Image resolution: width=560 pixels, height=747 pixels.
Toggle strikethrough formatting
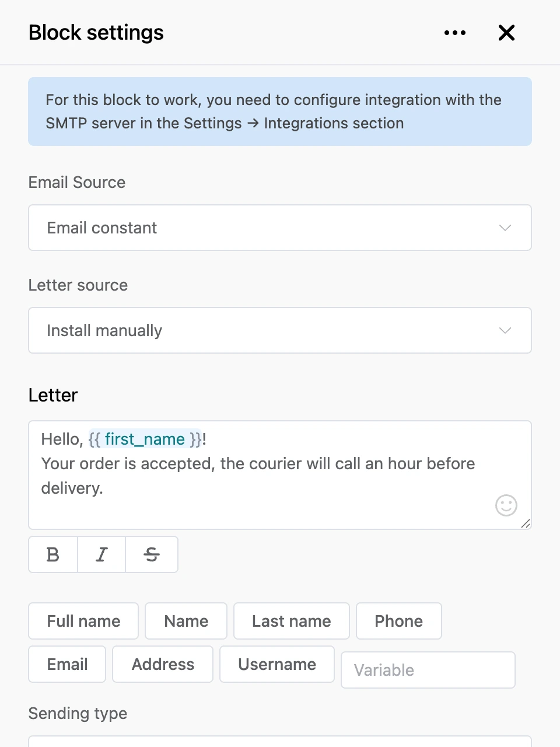[152, 554]
